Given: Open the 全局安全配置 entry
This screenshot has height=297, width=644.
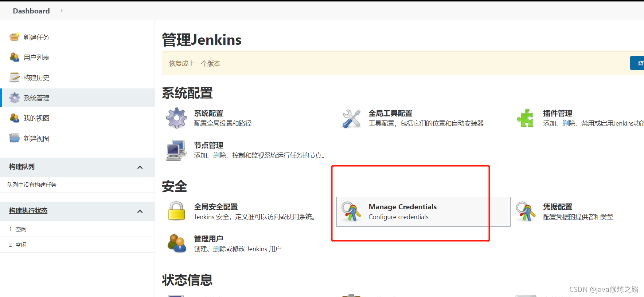Looking at the screenshot, I should tap(216, 207).
